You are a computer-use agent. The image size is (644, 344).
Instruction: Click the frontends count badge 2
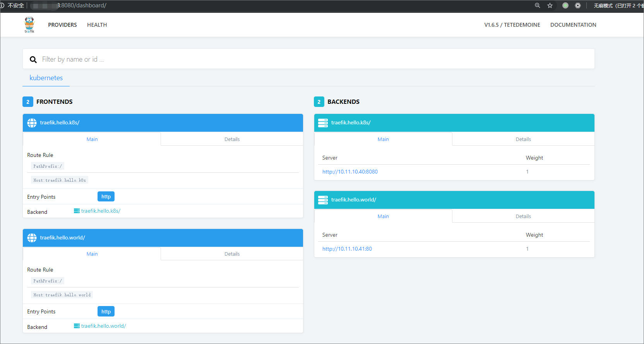click(28, 101)
